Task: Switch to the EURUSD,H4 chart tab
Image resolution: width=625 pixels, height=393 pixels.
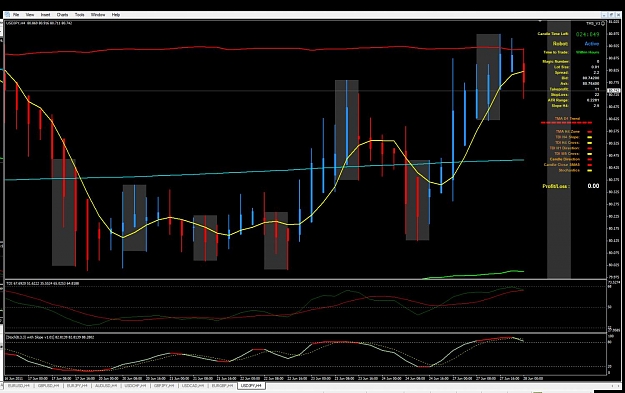Action: 19,386
